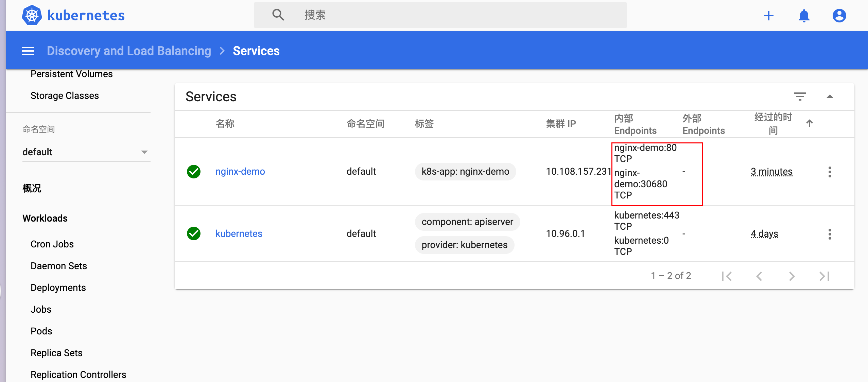The image size is (868, 382).
Task: Open notifications bell icon
Action: [x=804, y=16]
